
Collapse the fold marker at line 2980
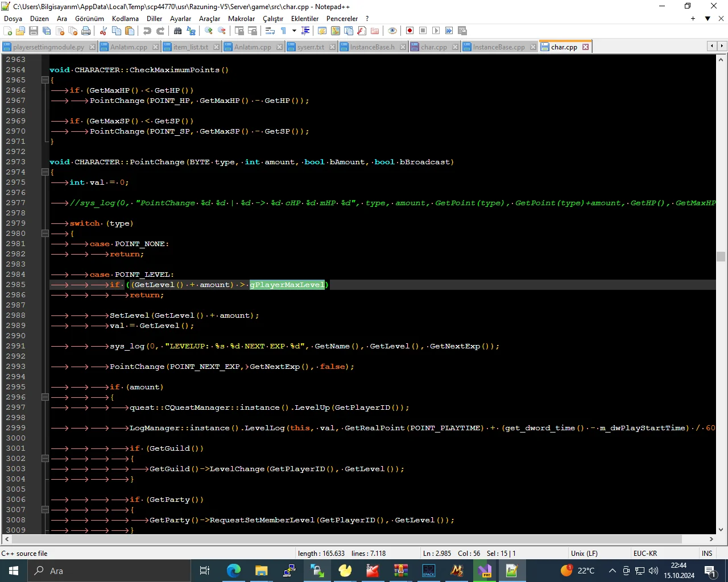pos(45,234)
